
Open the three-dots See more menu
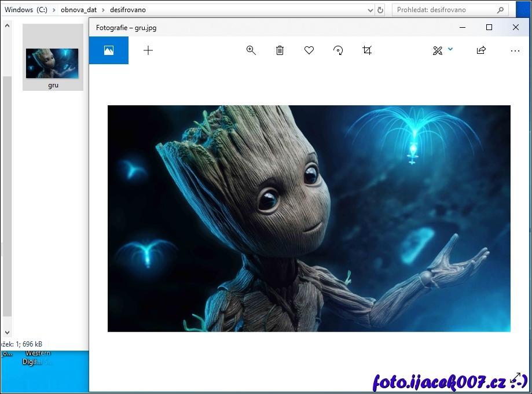coord(515,50)
